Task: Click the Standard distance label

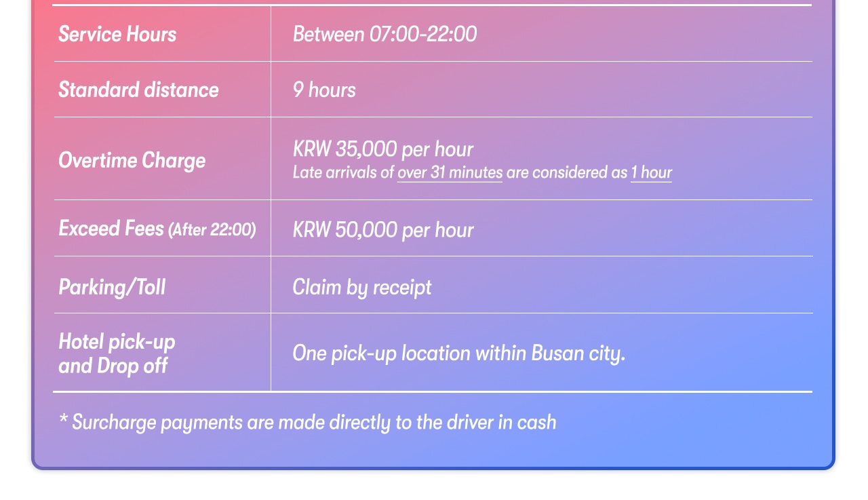Action: (138, 90)
